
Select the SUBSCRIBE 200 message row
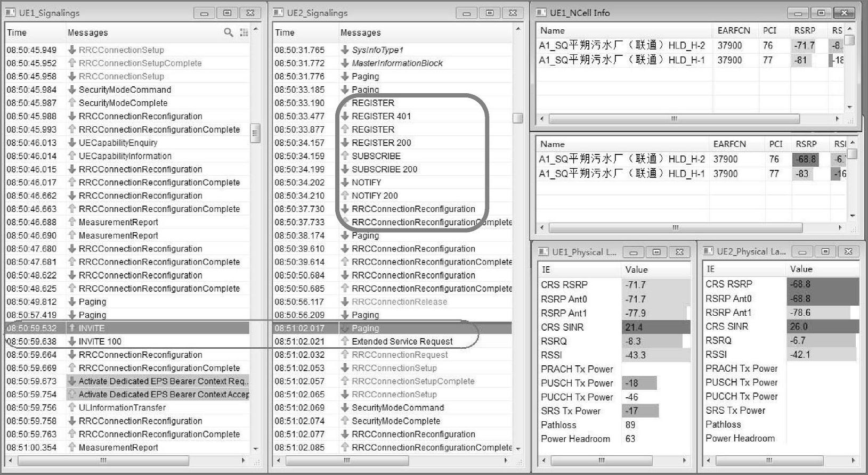393,169
